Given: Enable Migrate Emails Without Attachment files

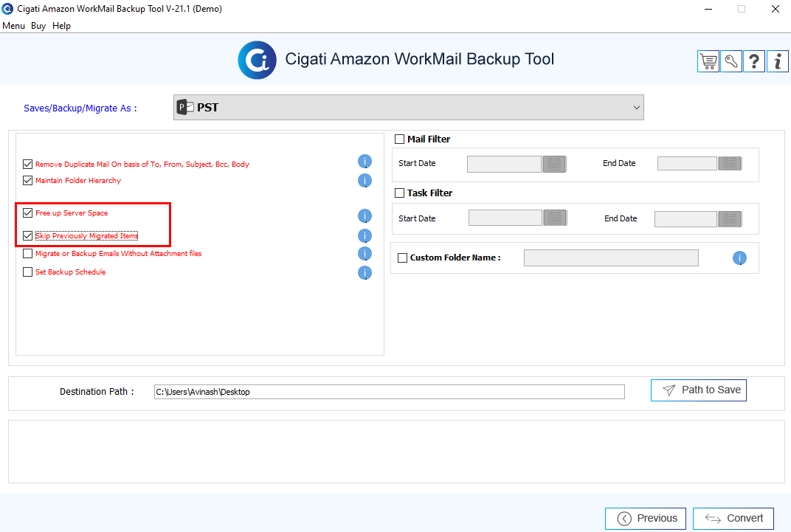Looking at the screenshot, I should click(x=28, y=254).
